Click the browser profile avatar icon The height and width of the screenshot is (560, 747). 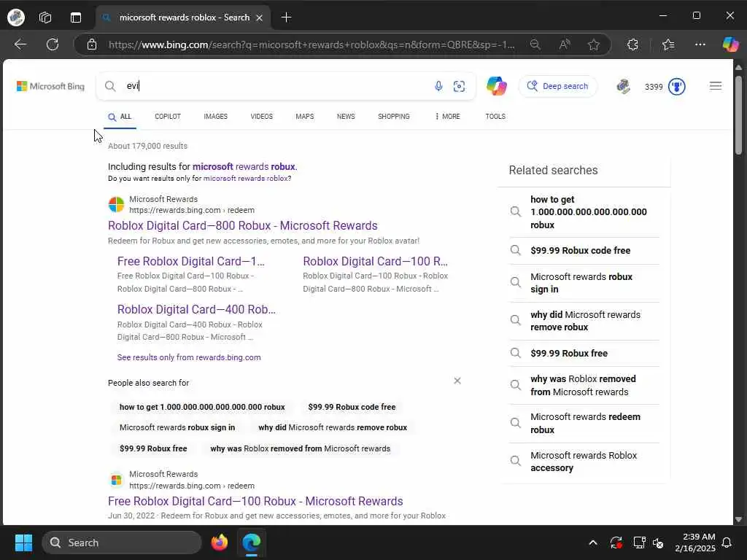click(16, 17)
